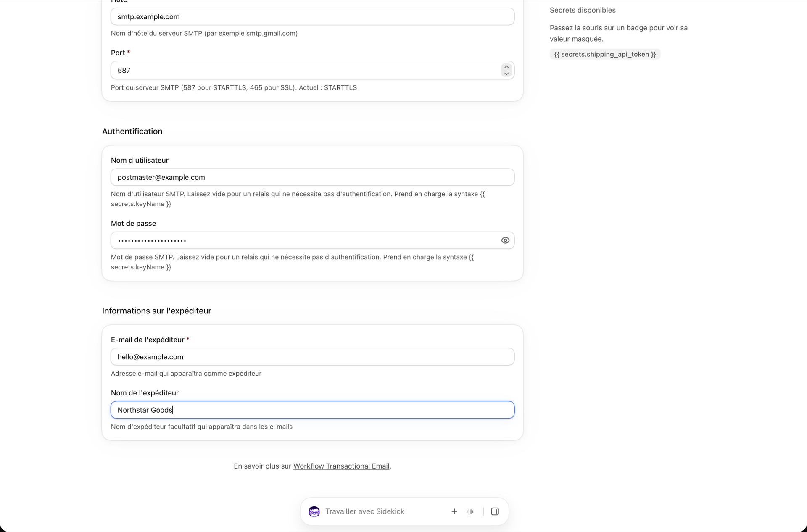Edit the E-mail de l'expéditeur field
Viewport: 807px width, 532px height.
point(312,357)
